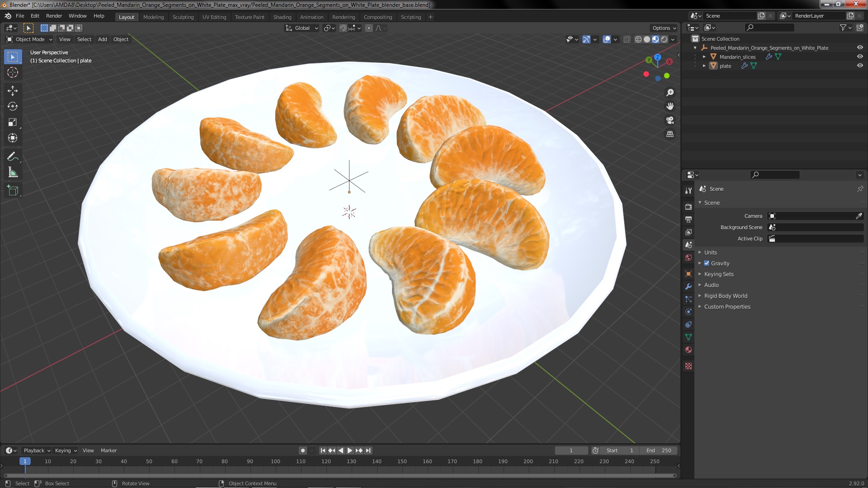Play the animation forward

pos(350,450)
